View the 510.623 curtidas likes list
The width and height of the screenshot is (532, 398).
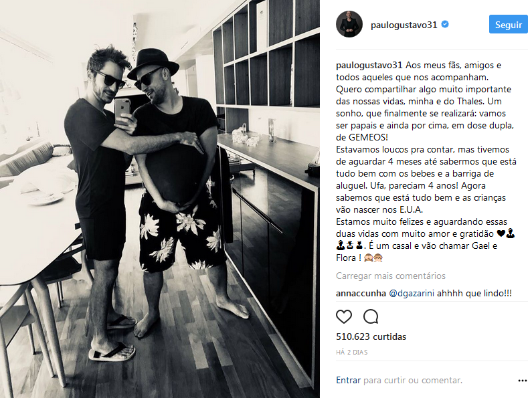(x=371, y=336)
